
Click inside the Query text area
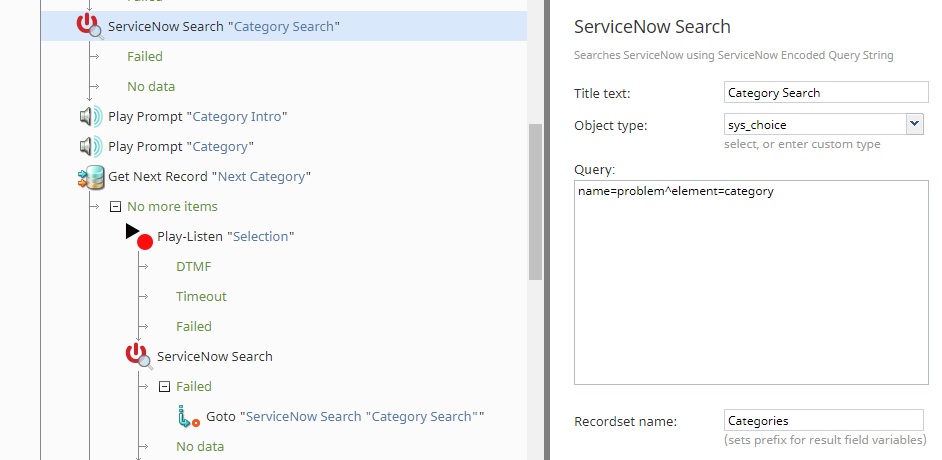[751, 282]
